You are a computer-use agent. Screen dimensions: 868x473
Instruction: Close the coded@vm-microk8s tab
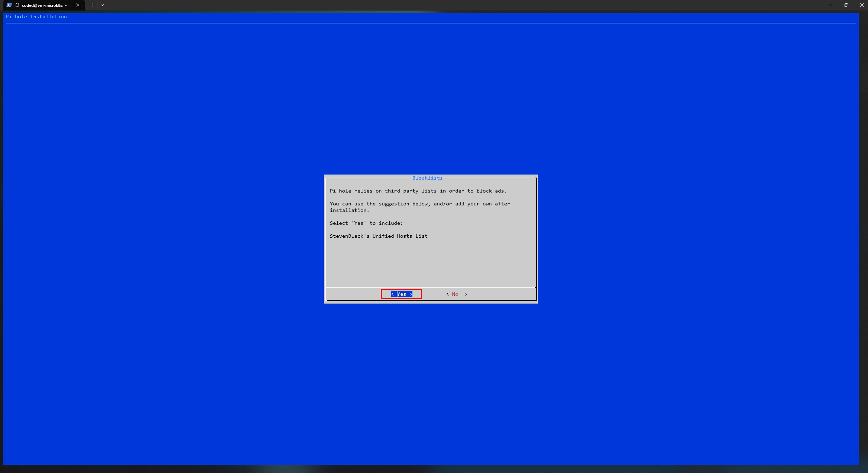[78, 5]
